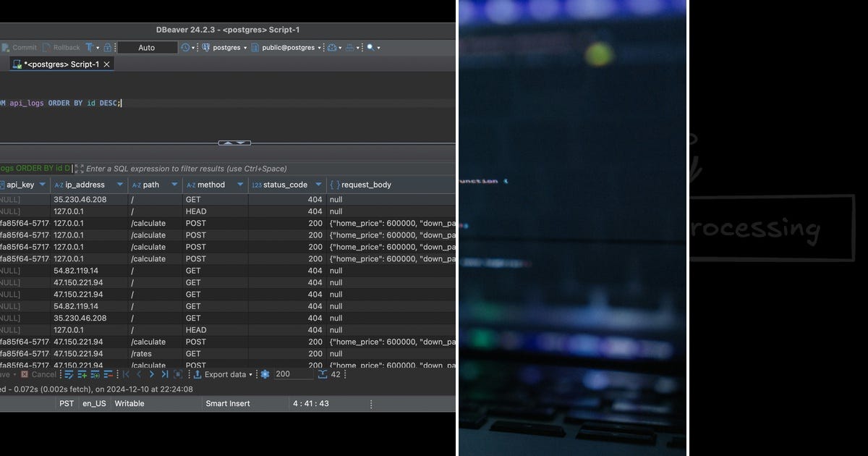
Task: Open the transaction log clock icon
Action: (x=186, y=48)
